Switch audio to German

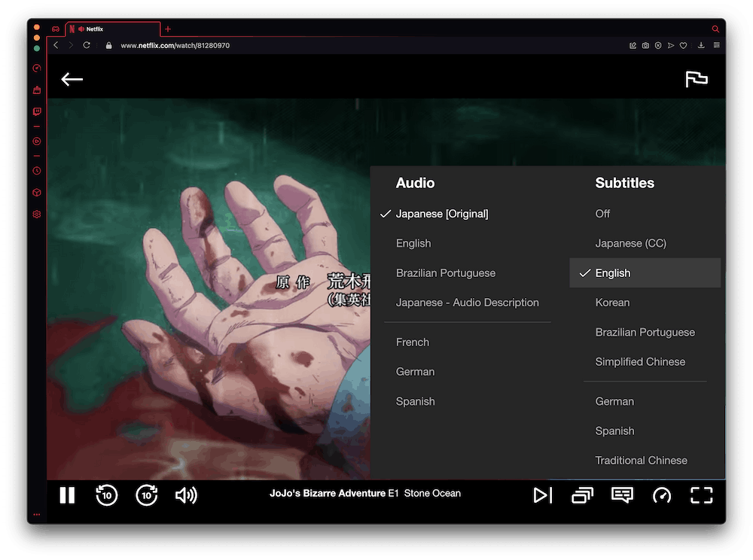pos(416,372)
